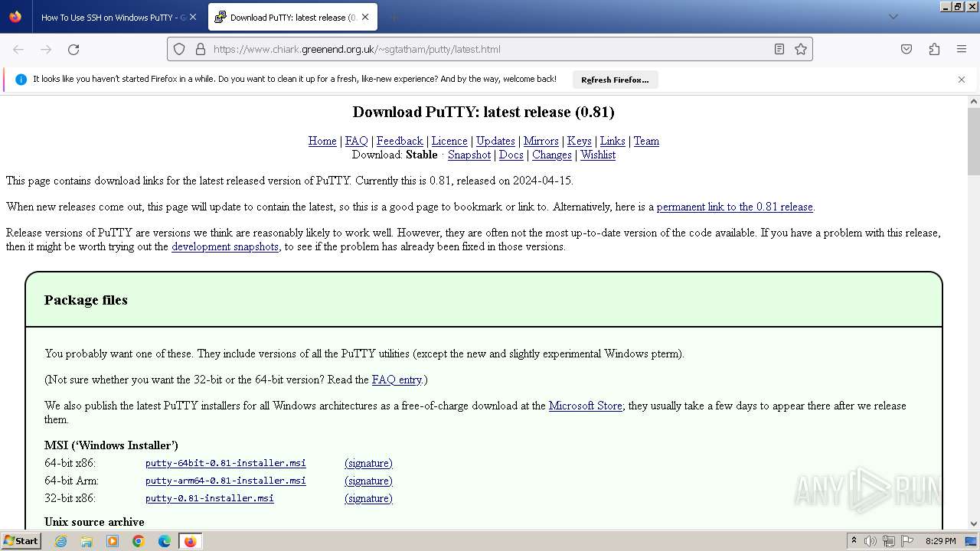Download putty-arm64-0.81-installer.msi
The width and height of the screenshot is (980, 551).
226,481
